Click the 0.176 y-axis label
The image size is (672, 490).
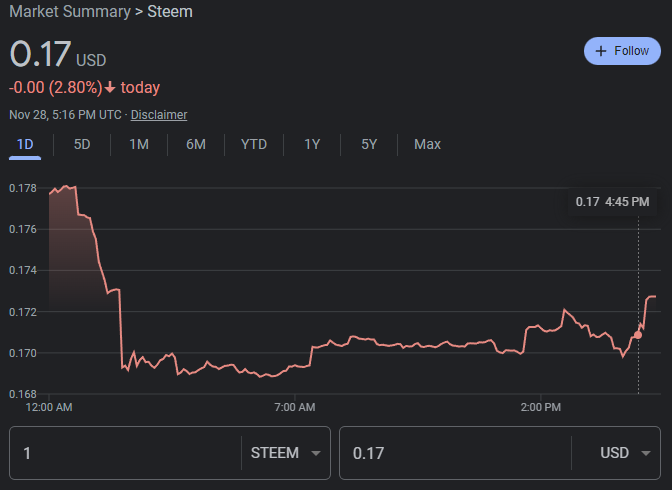point(23,229)
